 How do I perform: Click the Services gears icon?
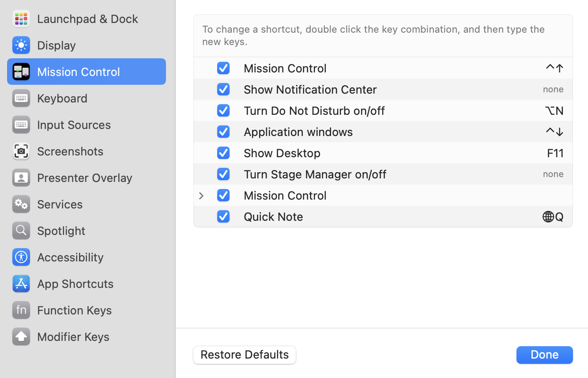[x=21, y=204]
